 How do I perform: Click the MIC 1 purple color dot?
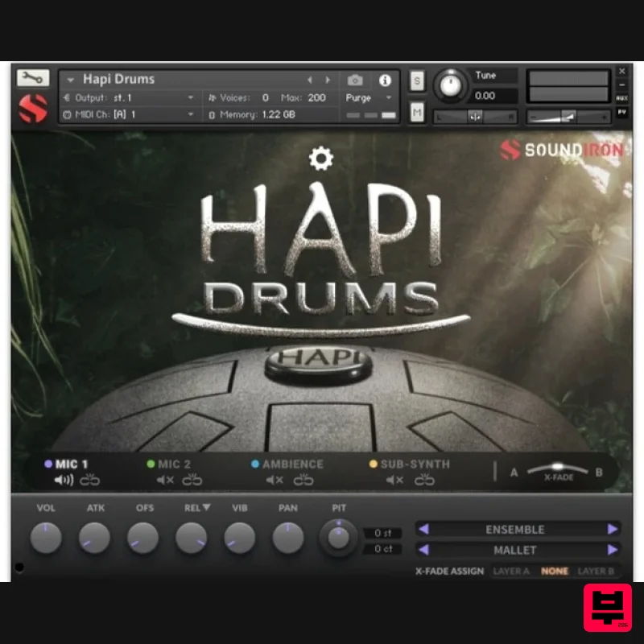(x=48, y=464)
